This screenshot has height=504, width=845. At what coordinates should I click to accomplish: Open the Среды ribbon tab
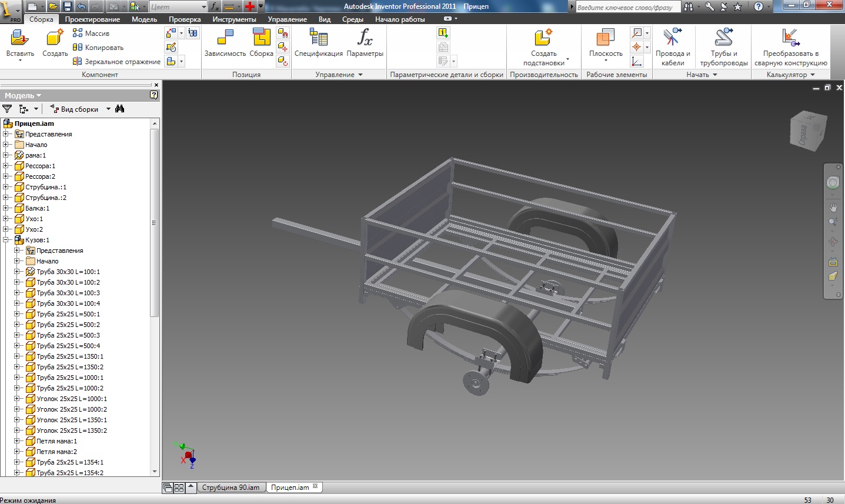tap(353, 19)
